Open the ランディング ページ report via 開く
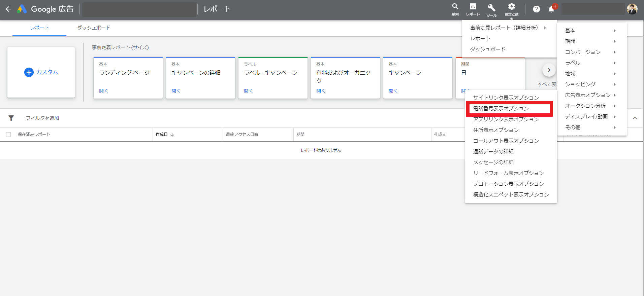The image size is (644, 296). coord(104,91)
